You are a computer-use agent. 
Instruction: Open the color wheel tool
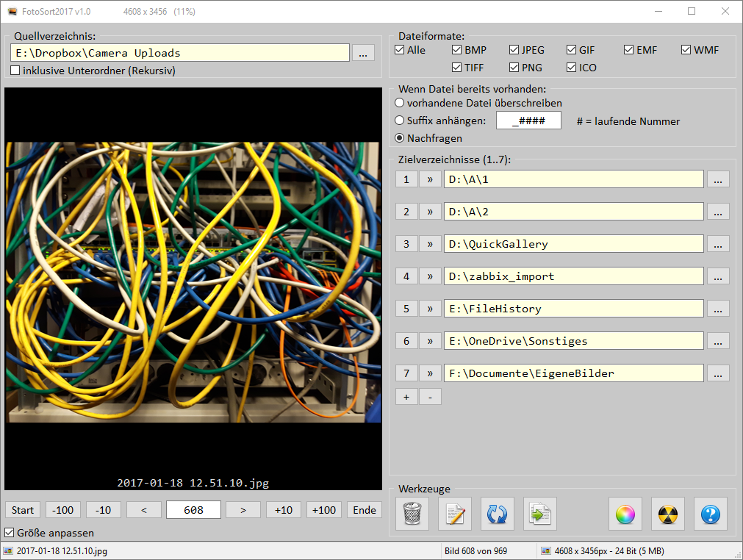coord(625,514)
